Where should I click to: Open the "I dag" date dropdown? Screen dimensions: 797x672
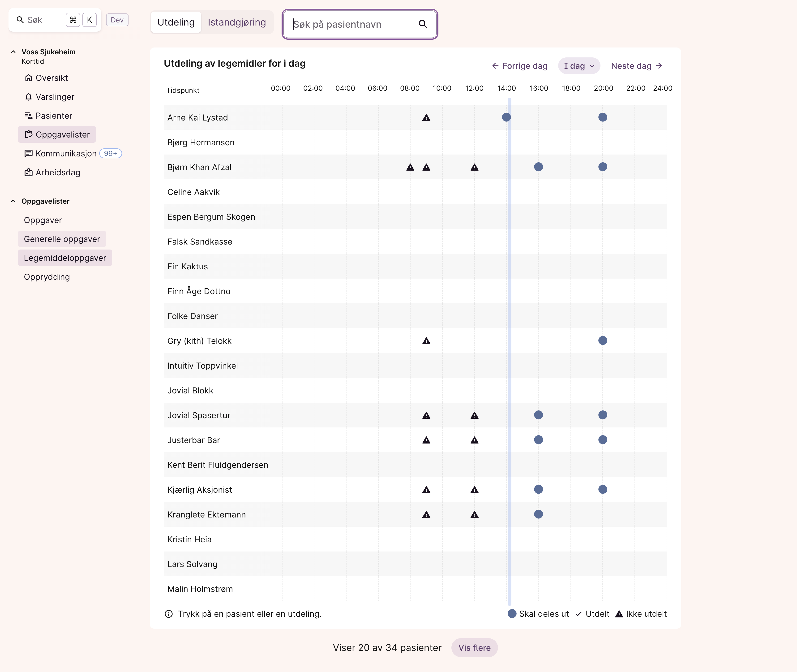(x=579, y=66)
